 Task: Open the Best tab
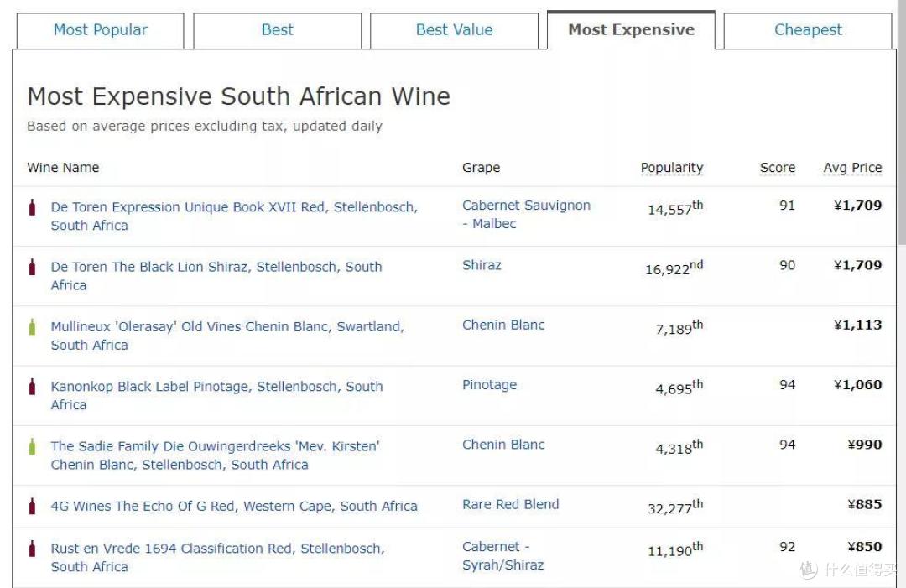coord(278,30)
